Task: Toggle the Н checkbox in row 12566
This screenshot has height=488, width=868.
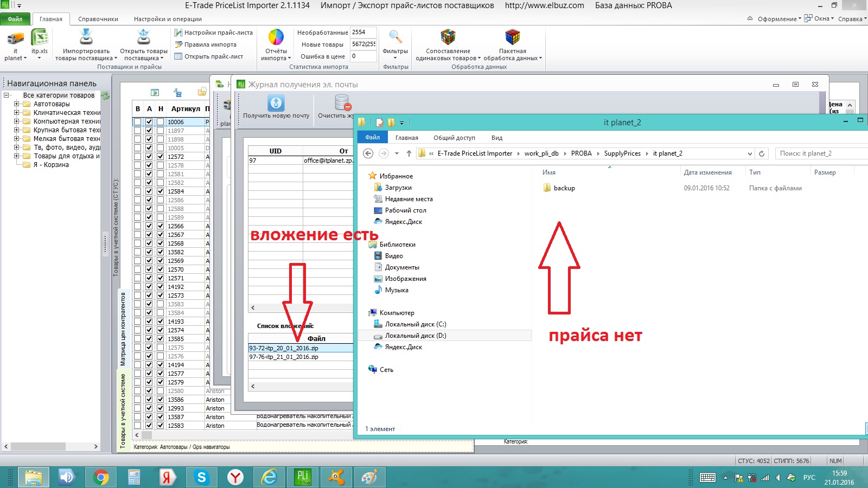Action: point(160,226)
